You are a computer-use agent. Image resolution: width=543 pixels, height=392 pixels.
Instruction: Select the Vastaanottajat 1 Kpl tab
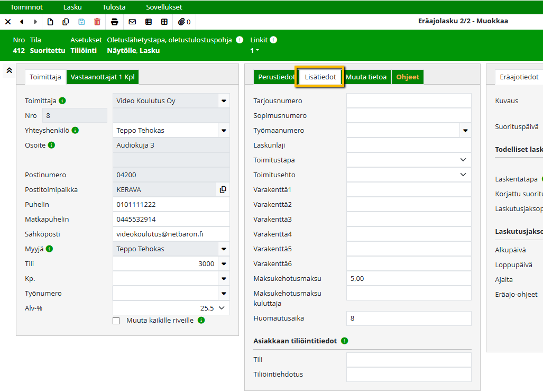(x=103, y=77)
